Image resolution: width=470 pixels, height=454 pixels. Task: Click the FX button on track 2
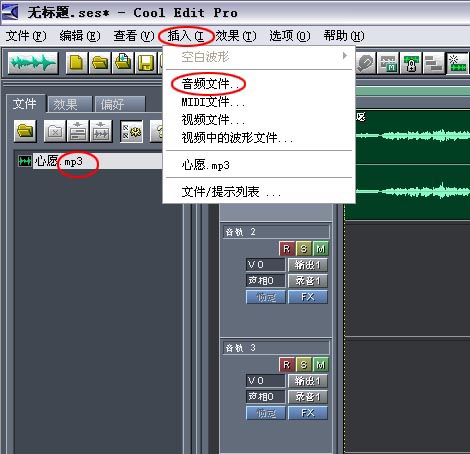307,297
